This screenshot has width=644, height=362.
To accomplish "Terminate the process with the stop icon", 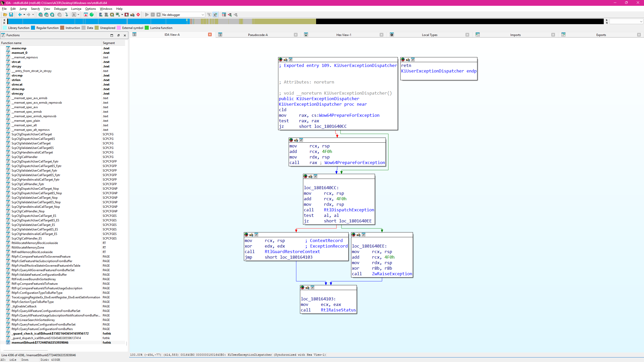I will pos(159,15).
